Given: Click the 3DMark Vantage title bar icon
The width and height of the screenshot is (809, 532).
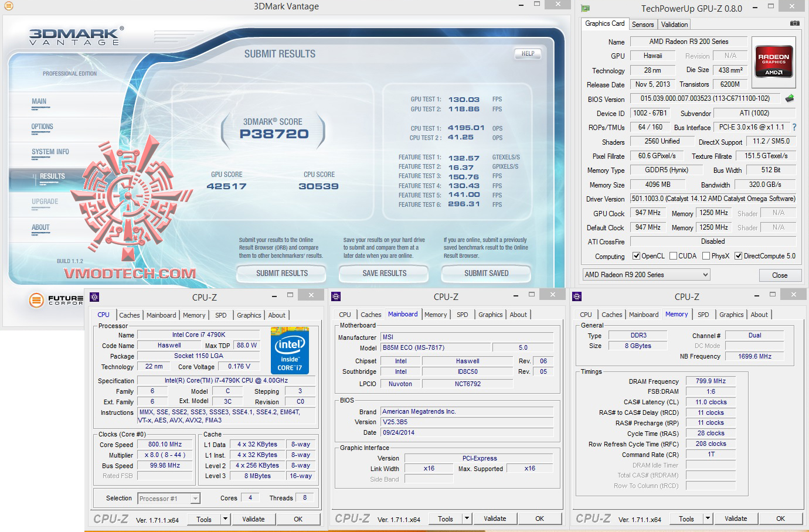Looking at the screenshot, I should (8, 6).
